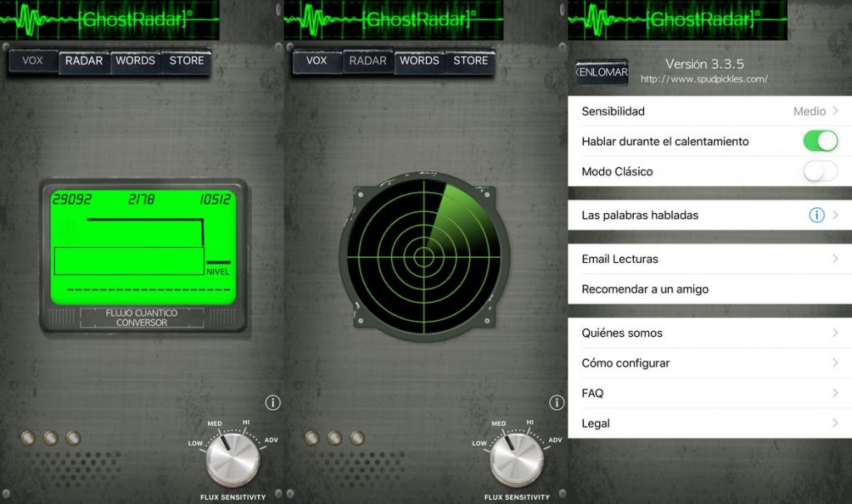Open the STORE tab on left screen

[x=186, y=61]
